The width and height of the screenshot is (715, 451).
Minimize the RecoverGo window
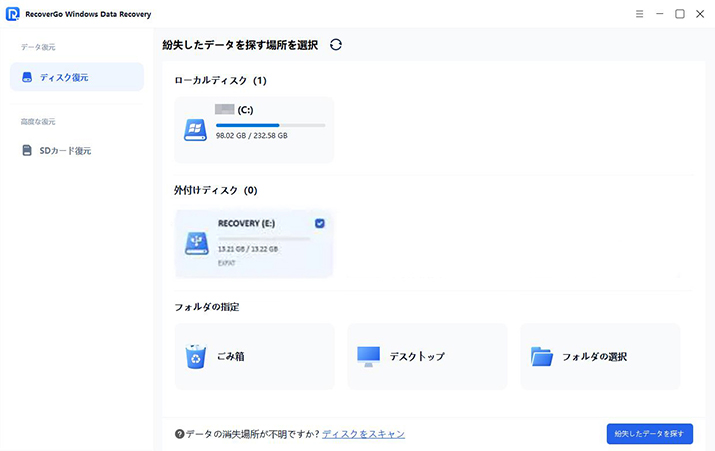[659, 14]
